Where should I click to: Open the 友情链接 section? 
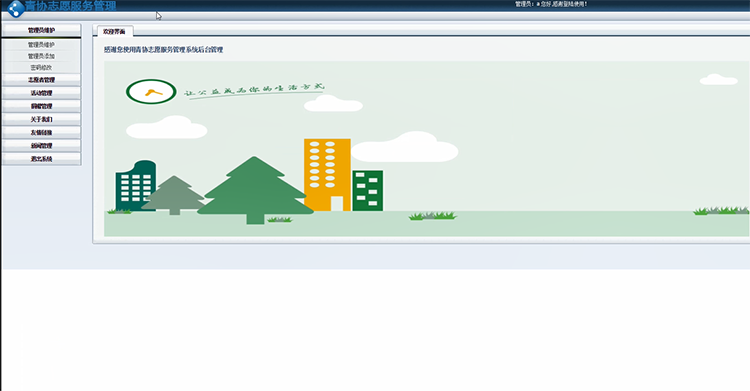click(x=41, y=133)
